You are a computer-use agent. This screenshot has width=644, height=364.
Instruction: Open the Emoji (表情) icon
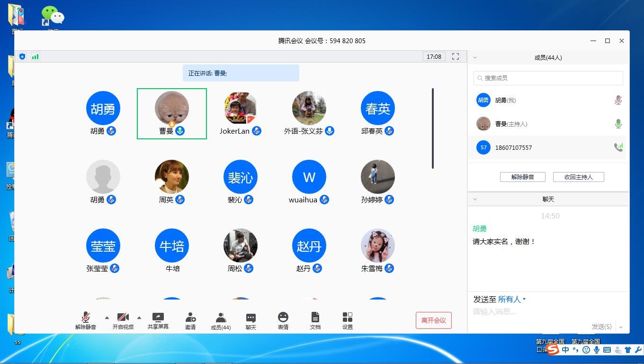(x=283, y=317)
